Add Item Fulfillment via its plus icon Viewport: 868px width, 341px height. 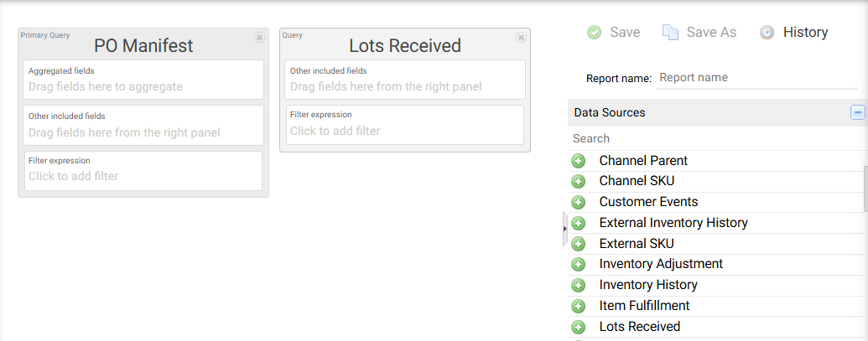click(x=578, y=306)
